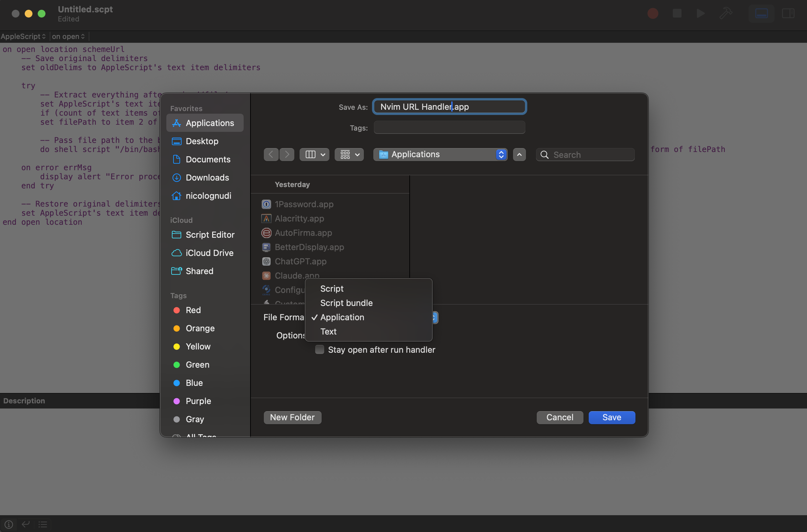Open the Applications location path dropdown

coord(440,154)
